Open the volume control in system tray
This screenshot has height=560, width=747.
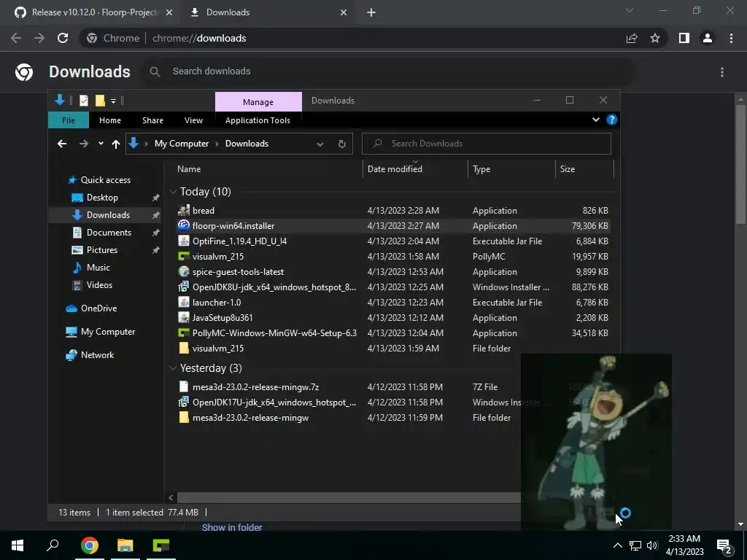click(652, 545)
